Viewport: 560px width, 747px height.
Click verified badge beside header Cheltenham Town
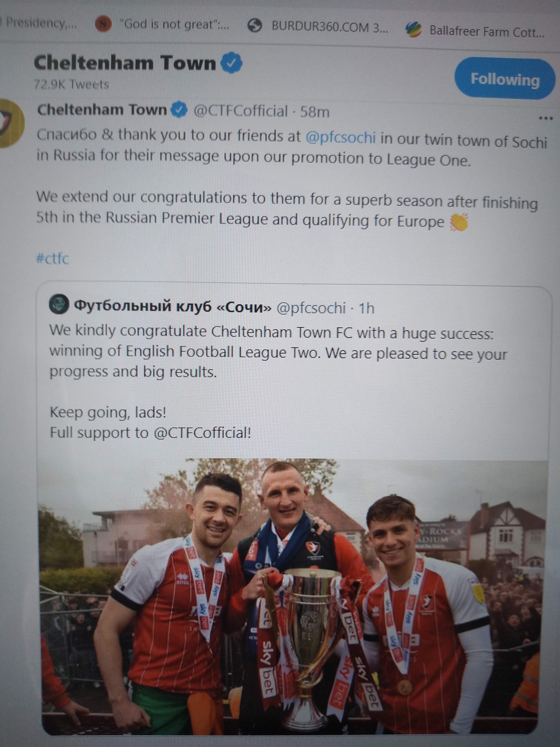coord(231,62)
